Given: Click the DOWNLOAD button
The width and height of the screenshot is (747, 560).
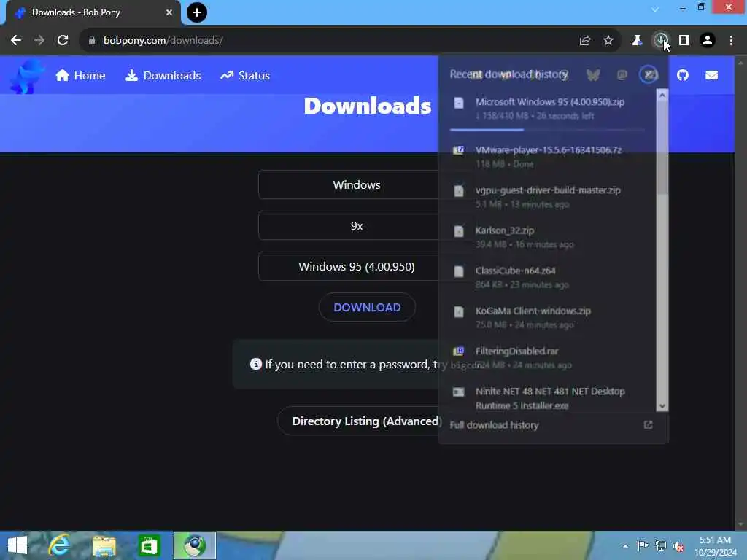Looking at the screenshot, I should tap(367, 307).
